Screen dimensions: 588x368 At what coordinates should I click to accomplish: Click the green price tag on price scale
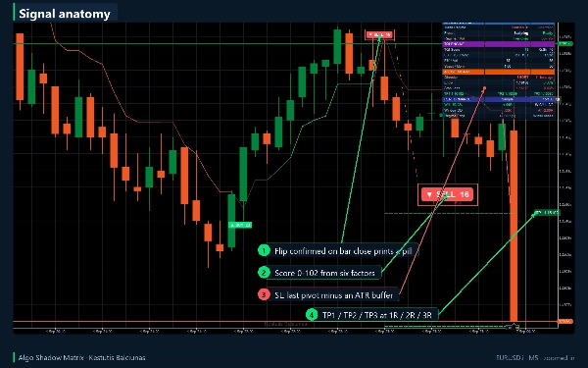point(565,43)
